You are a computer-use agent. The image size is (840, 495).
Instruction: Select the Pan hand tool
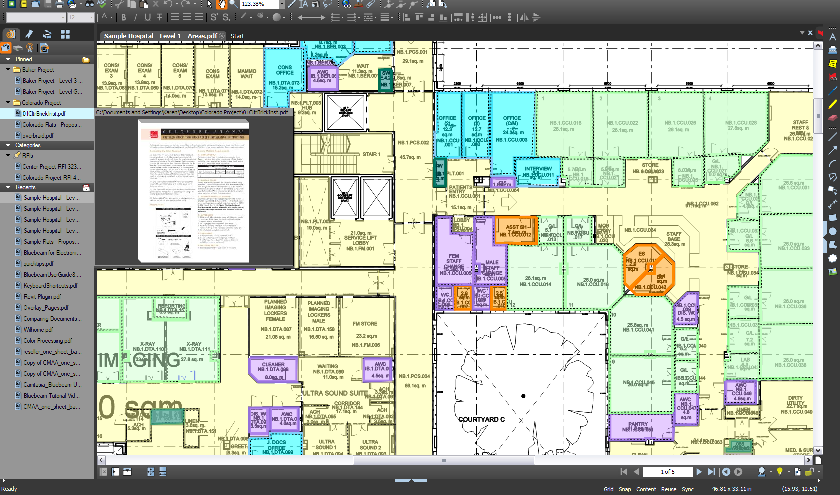click(x=221, y=4)
